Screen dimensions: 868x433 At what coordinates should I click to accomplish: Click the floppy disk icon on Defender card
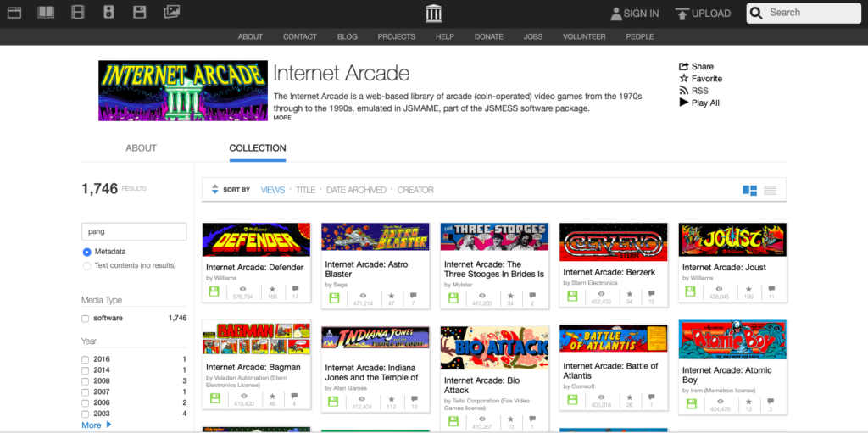click(x=214, y=292)
